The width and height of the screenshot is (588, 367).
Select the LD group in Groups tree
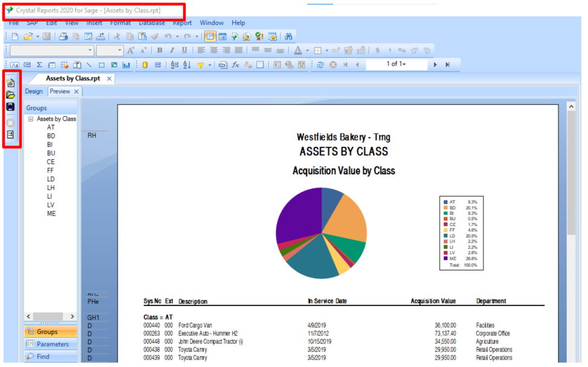[x=51, y=179]
